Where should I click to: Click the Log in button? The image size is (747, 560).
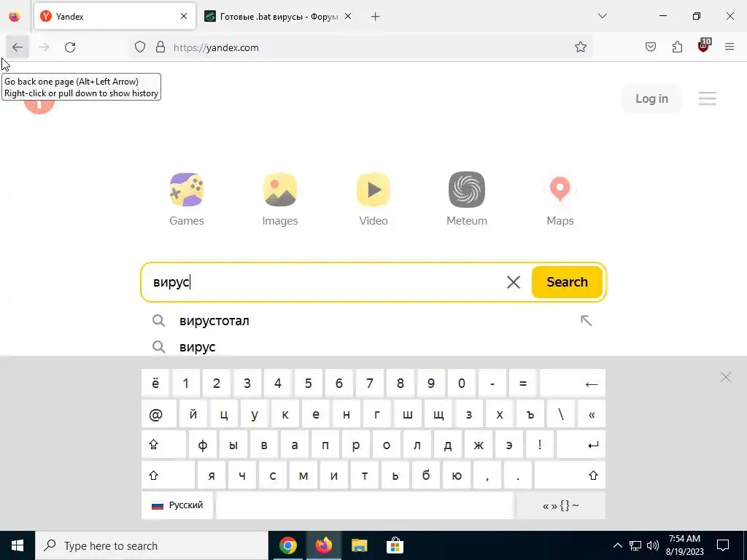[x=651, y=98]
